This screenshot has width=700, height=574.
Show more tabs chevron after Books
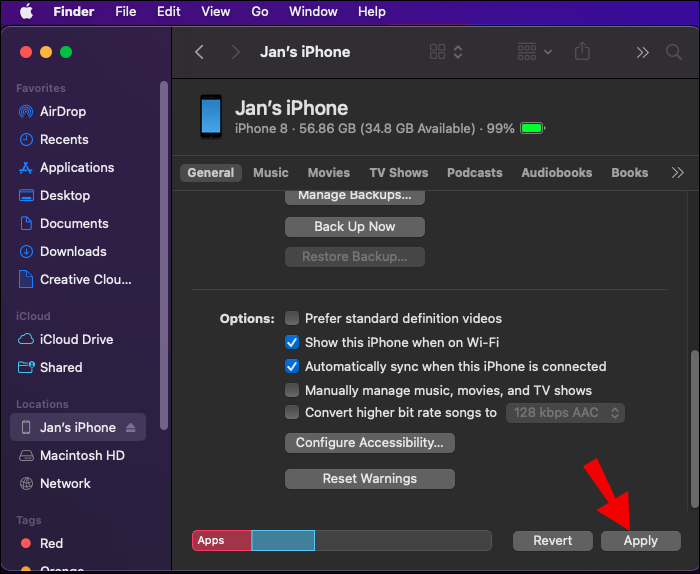click(x=677, y=173)
